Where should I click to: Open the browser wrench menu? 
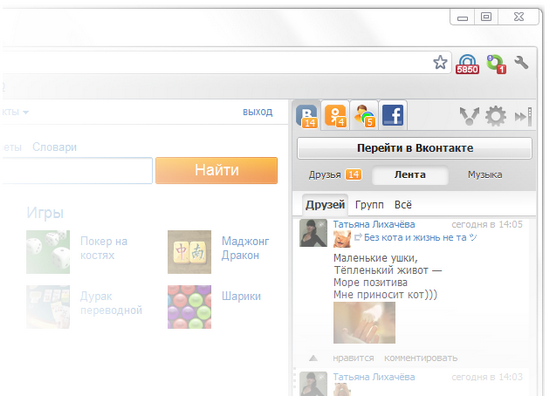[x=521, y=63]
